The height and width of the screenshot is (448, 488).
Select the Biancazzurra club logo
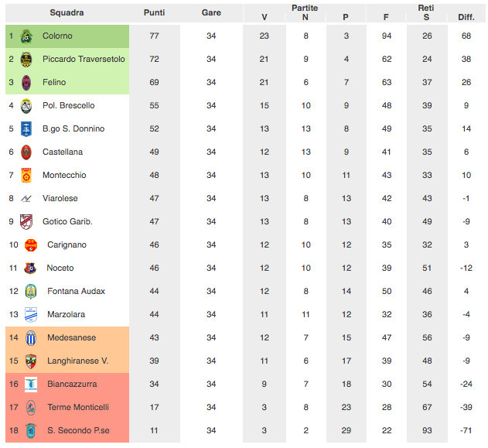pos(31,385)
